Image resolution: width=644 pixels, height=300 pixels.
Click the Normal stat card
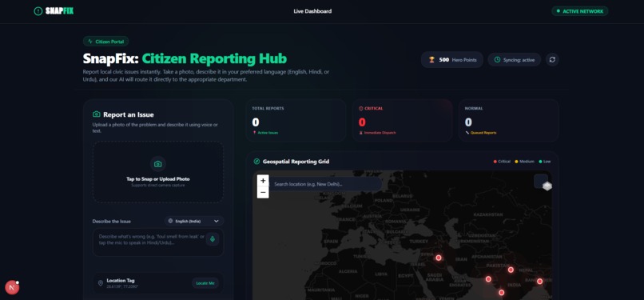508,121
